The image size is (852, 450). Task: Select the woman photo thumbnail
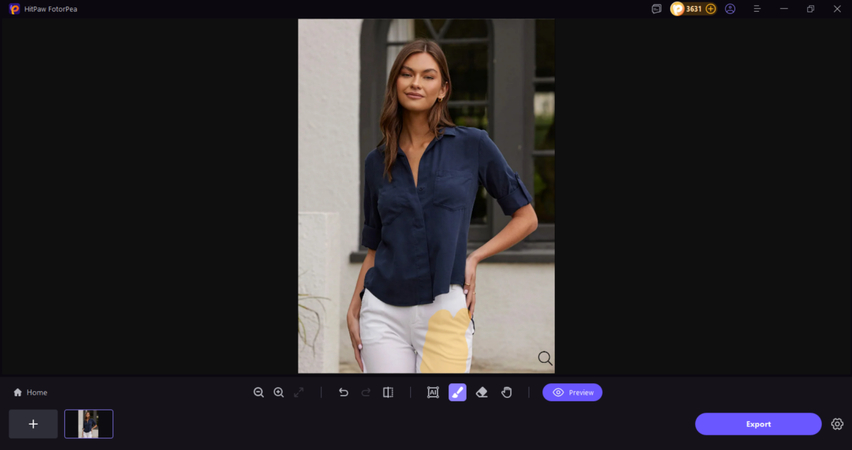pyautogui.click(x=89, y=424)
